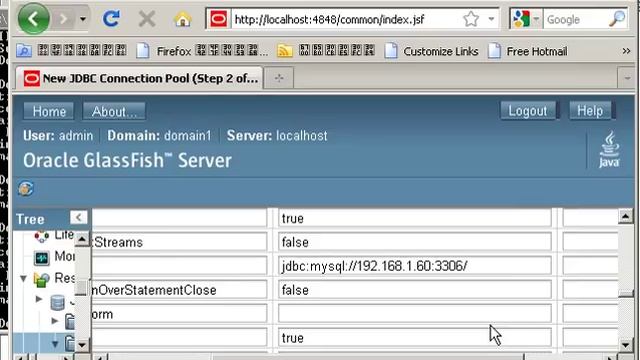Click the About... button

point(114,111)
